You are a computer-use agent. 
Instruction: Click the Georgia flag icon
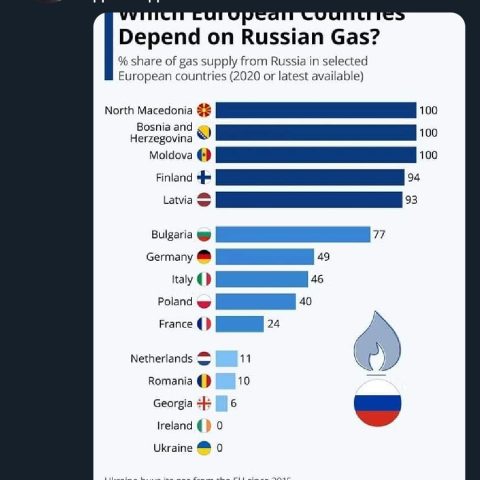coord(204,403)
